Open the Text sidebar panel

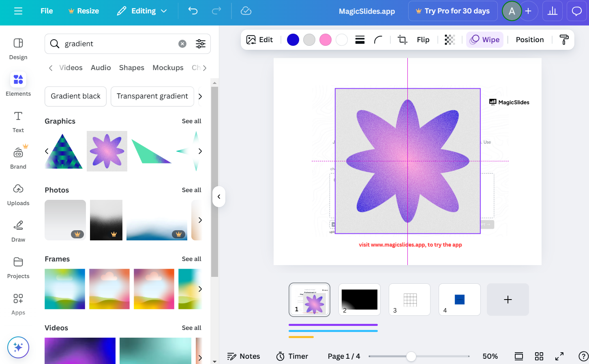[18, 122]
